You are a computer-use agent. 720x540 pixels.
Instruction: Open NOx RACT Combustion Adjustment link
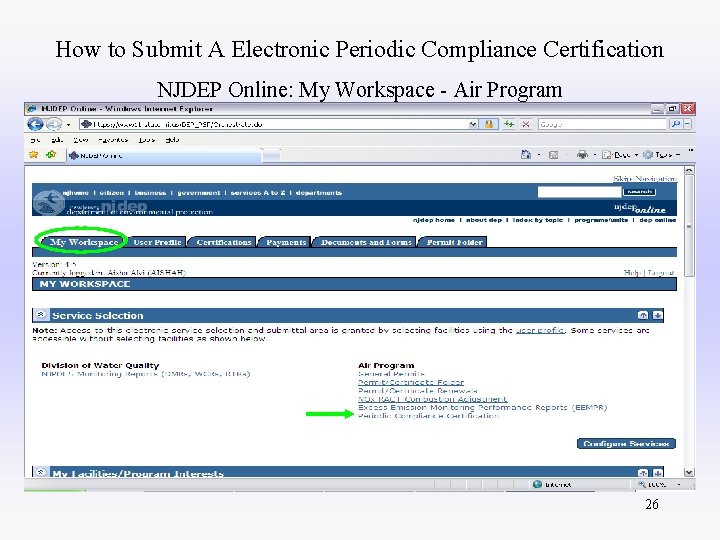point(433,399)
